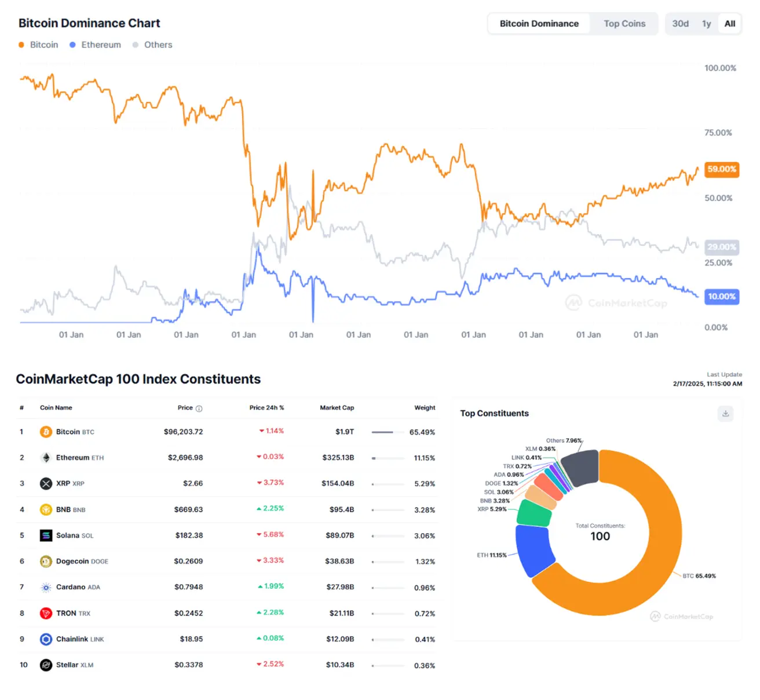Viewport: 760px width, 700px height.
Task: Click the green XRP segment of the donut
Action: pos(534,513)
